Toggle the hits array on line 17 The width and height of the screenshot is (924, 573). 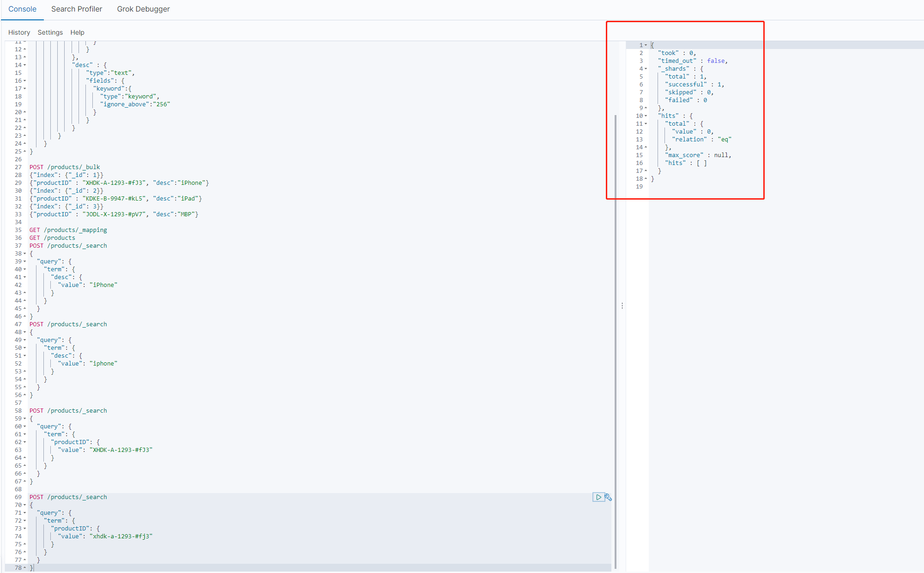645,171
